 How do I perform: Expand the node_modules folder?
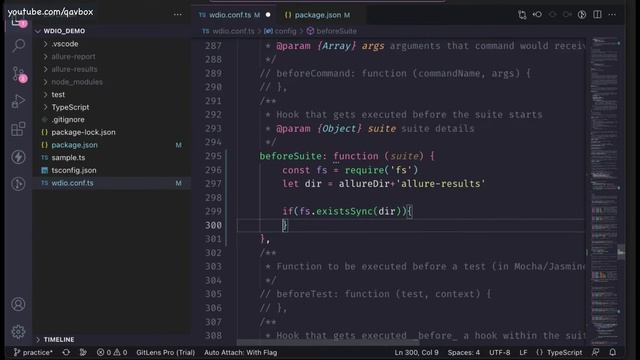(77, 82)
